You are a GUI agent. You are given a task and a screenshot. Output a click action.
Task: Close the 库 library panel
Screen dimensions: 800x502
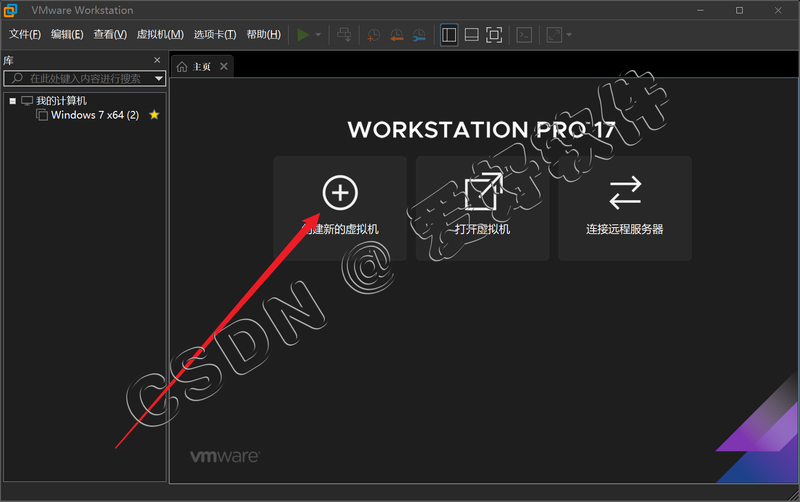pos(157,60)
